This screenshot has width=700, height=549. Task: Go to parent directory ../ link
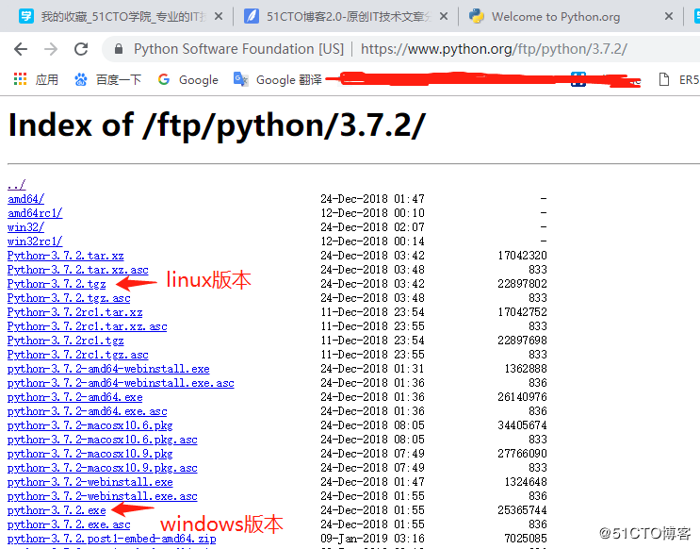point(17,184)
